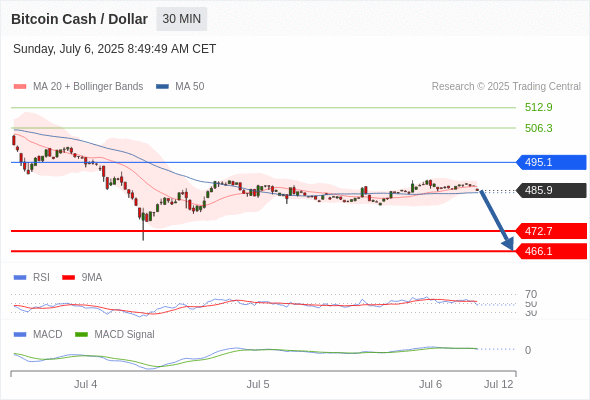This screenshot has width=590, height=400.
Task: Click the MA 20 + Bollinger Bands legend swatch
Action: 20,87
